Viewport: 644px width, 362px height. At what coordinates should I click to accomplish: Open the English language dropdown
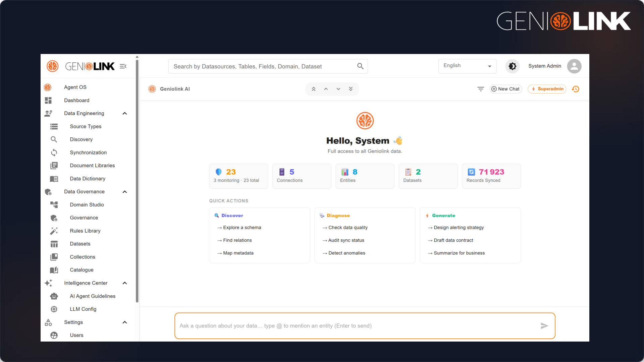(x=467, y=66)
